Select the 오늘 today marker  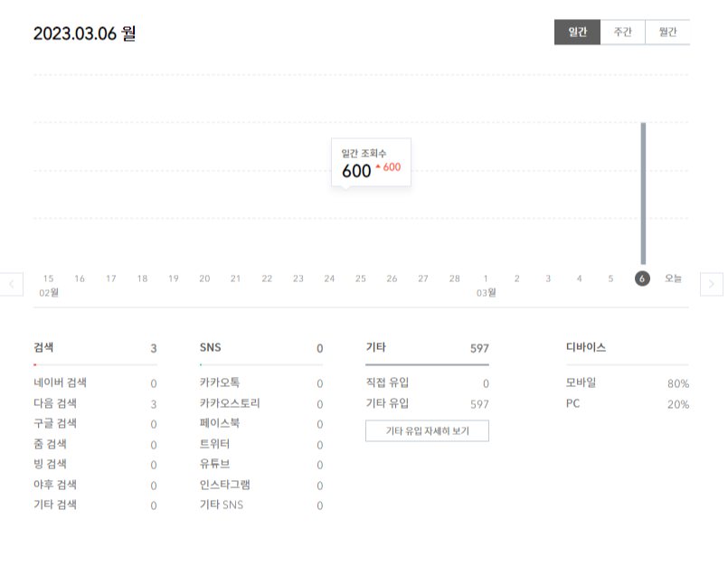tap(673, 278)
